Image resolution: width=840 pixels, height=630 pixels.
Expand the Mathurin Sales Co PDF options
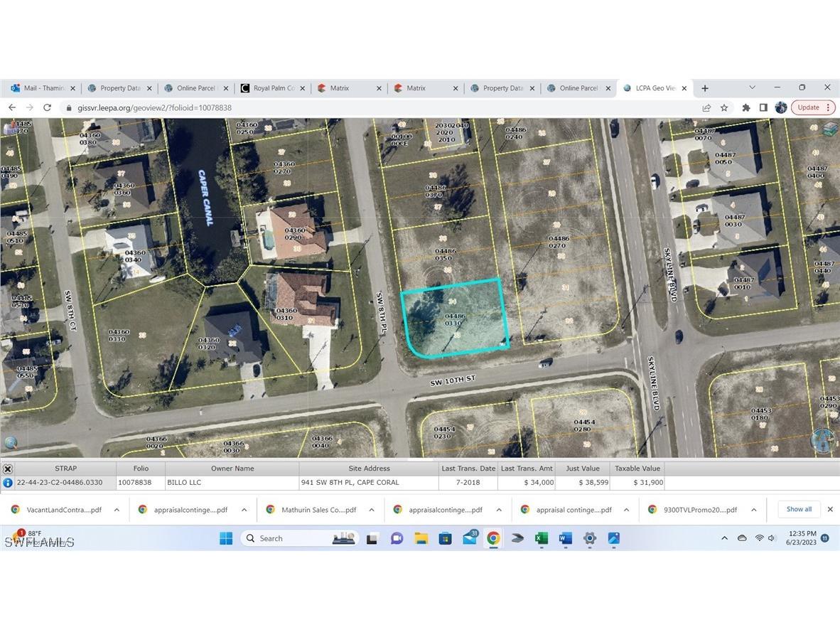(371, 509)
